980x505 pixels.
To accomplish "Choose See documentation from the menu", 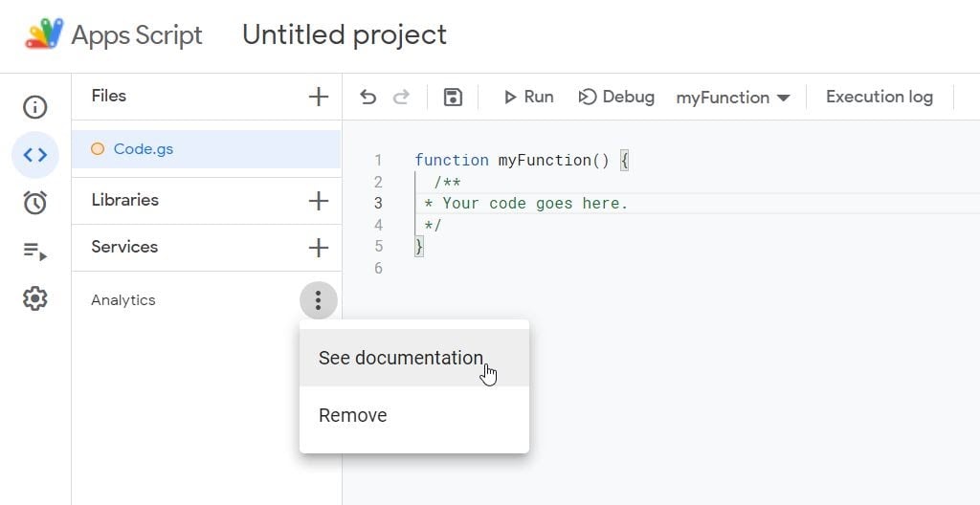I will point(401,358).
